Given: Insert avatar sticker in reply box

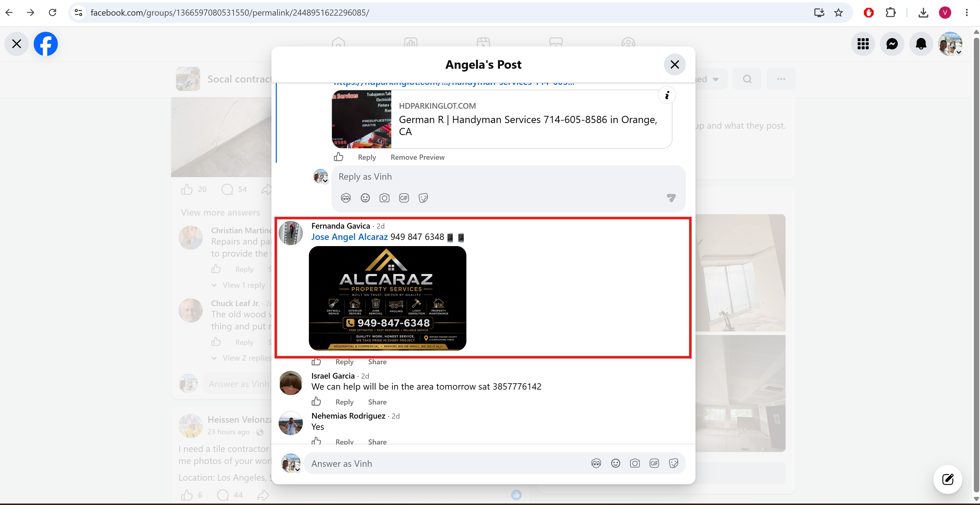Looking at the screenshot, I should click(x=345, y=198).
